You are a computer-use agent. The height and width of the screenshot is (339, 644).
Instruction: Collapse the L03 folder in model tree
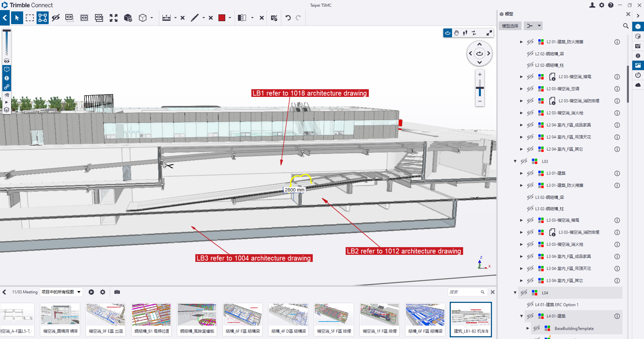coord(515,161)
